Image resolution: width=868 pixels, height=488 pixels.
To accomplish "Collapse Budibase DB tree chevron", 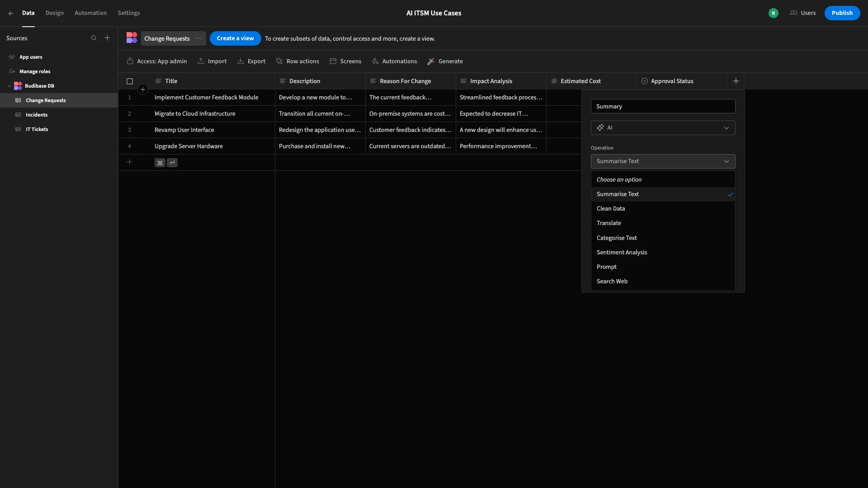I will pyautogui.click(x=9, y=86).
